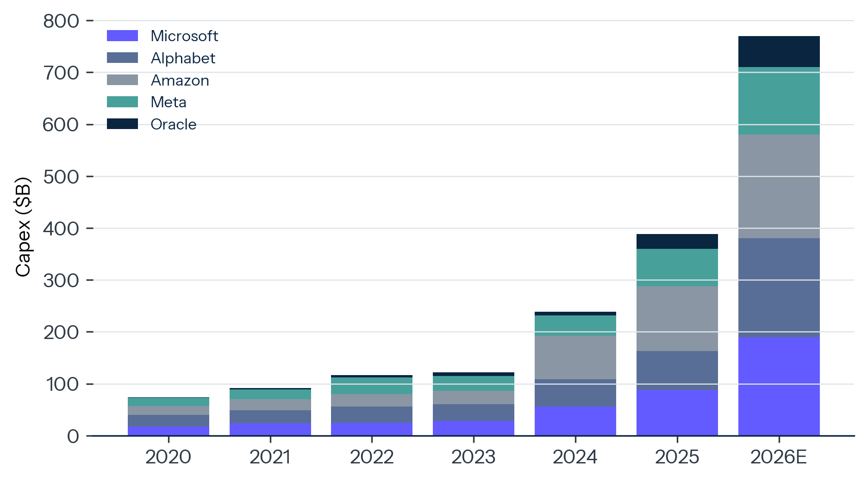
Task: Click the Amazon segment of the 2021 bar
Action: [x=270, y=405]
